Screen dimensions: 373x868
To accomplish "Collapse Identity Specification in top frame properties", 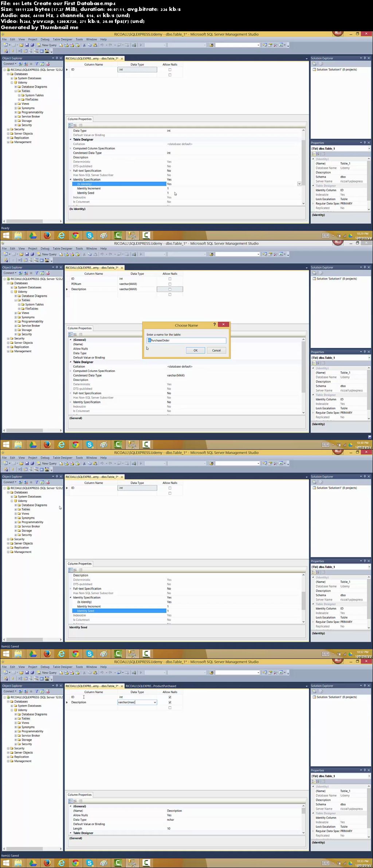I will pos(71,180).
